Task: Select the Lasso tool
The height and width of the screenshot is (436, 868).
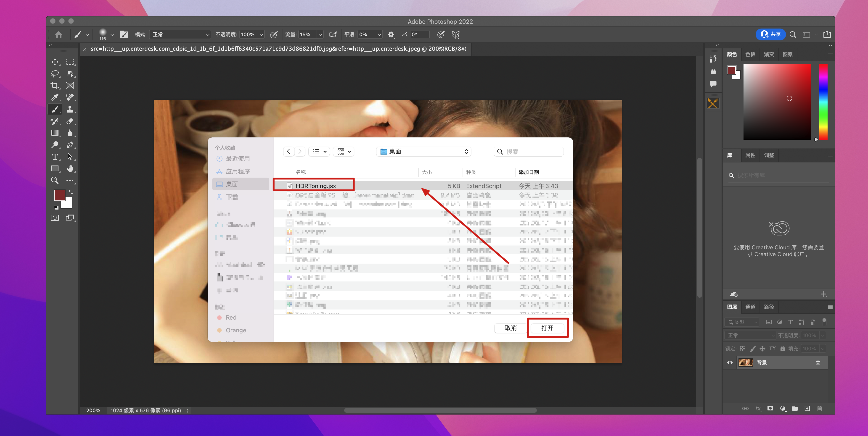Action: [x=55, y=74]
